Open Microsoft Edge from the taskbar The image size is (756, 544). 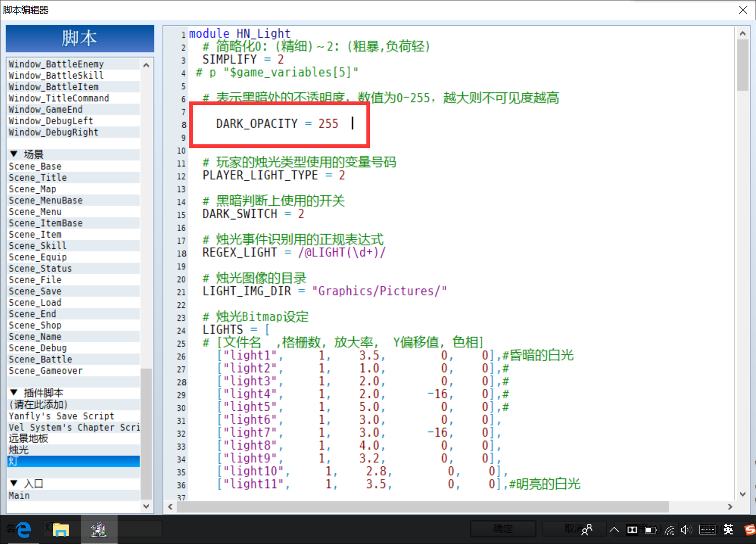(x=23, y=529)
